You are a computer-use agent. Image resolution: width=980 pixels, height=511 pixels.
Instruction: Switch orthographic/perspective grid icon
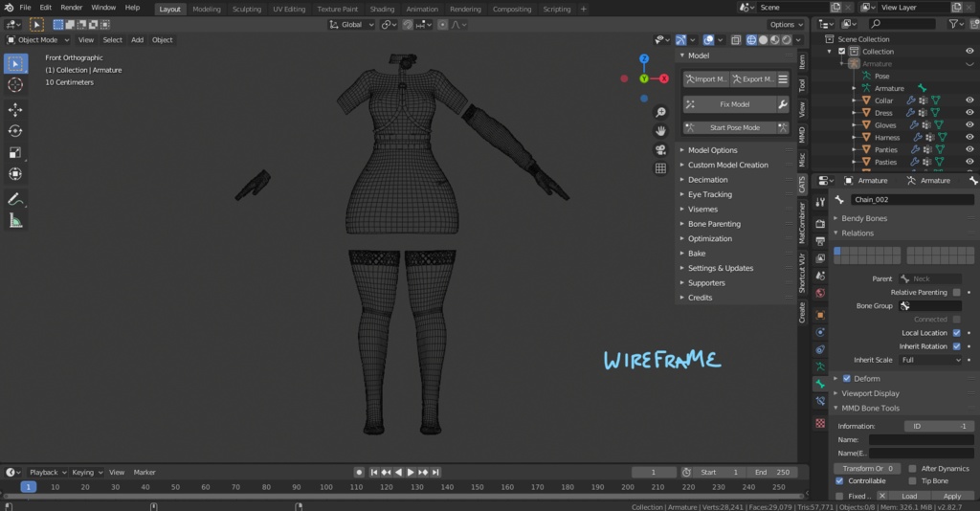point(660,168)
